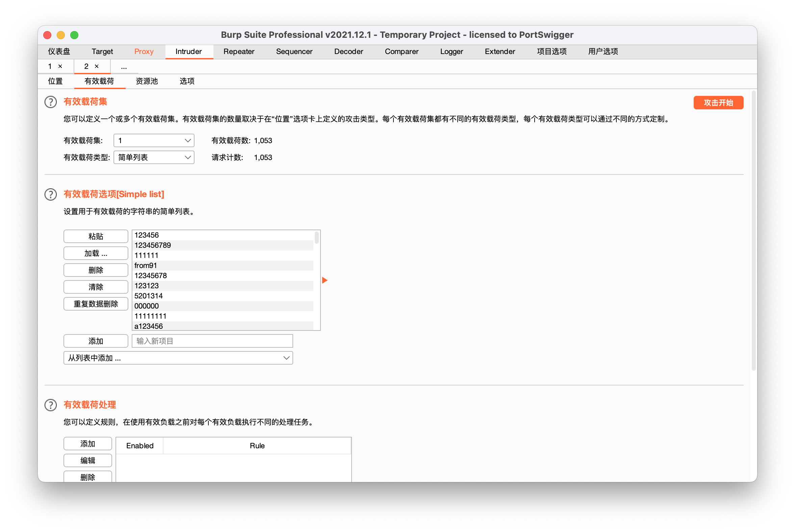Close Intruder attack tab 2
Screen dimensions: 795x532
97,66
